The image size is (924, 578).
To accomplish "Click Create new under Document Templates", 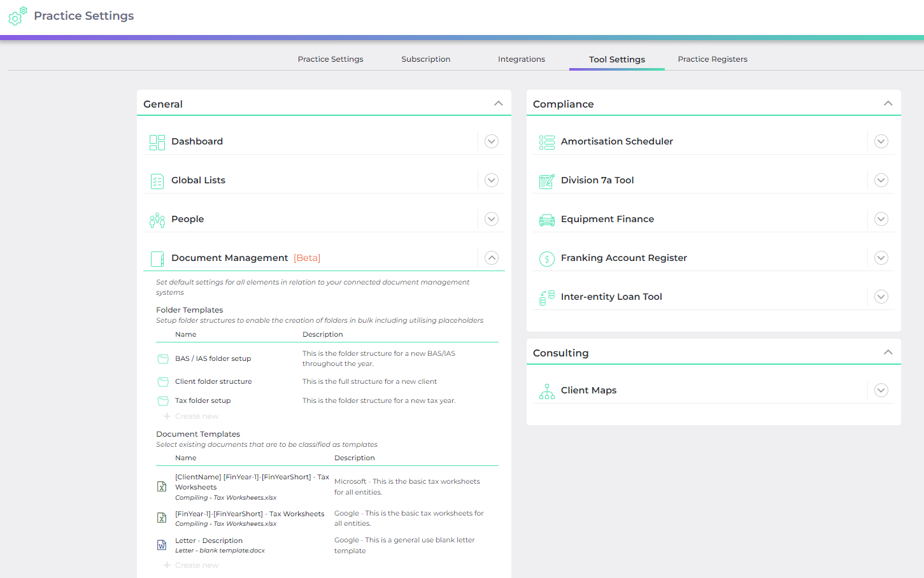I will click(190, 565).
